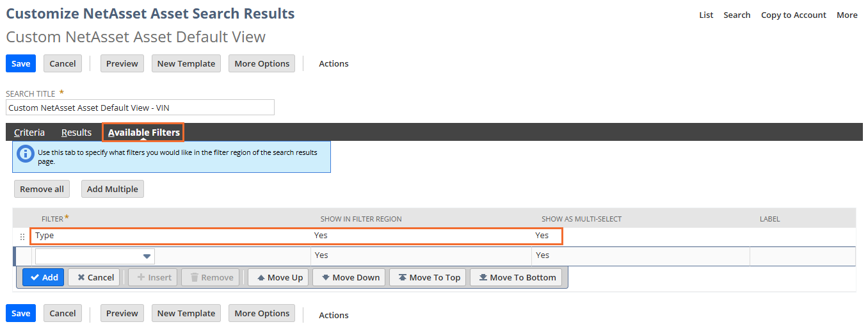Click the drag handle beside the Type row
This screenshot has height=331, width=868.
[x=22, y=236]
